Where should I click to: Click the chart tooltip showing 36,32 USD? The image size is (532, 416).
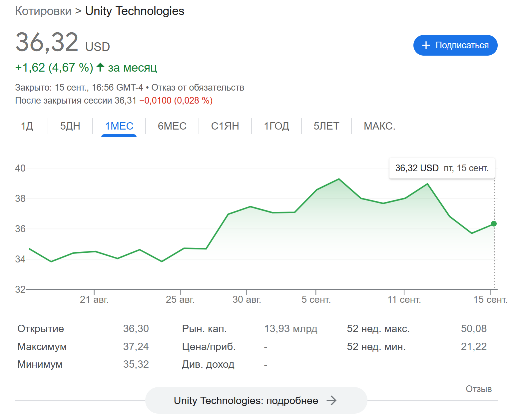pyautogui.click(x=442, y=168)
